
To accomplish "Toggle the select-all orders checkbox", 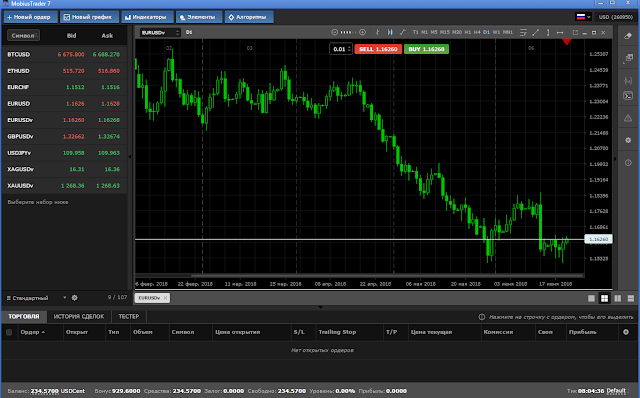I will (x=9, y=332).
